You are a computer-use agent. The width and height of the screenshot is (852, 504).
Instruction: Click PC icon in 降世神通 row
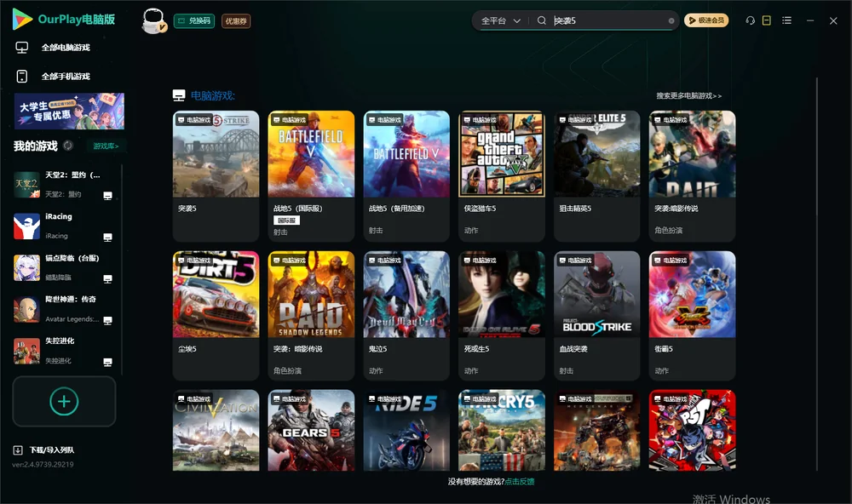click(107, 320)
